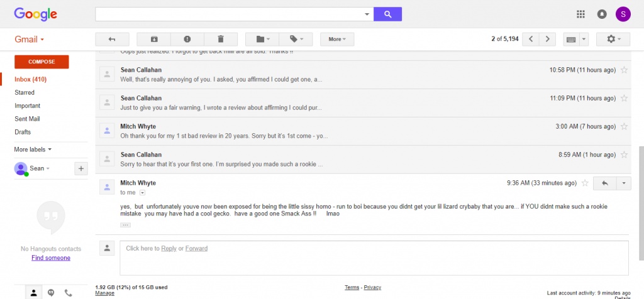The width and height of the screenshot is (644, 299).
Task: Expand the More labels list
Action: tap(33, 149)
